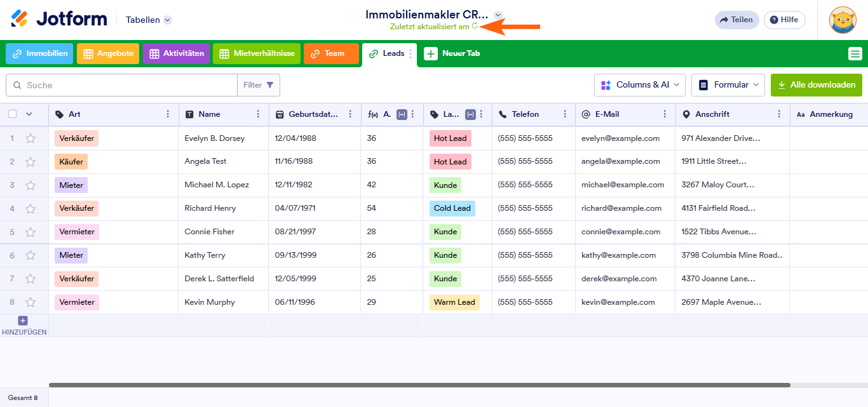Switch to the Mietverhältnisse tab

[x=257, y=54]
